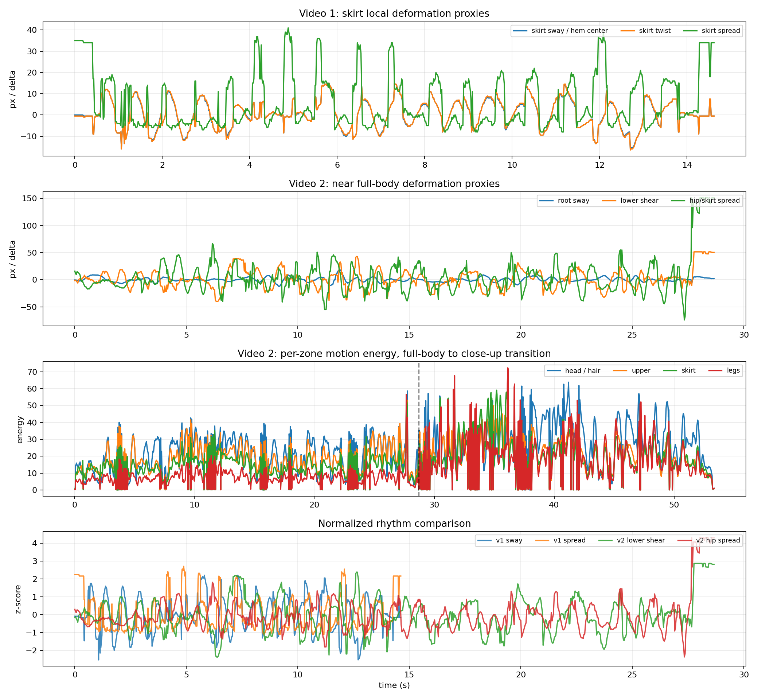Click the "6" x-axis tick on Video 1 plot
Viewport: 758px width, 700px height.
(337, 165)
